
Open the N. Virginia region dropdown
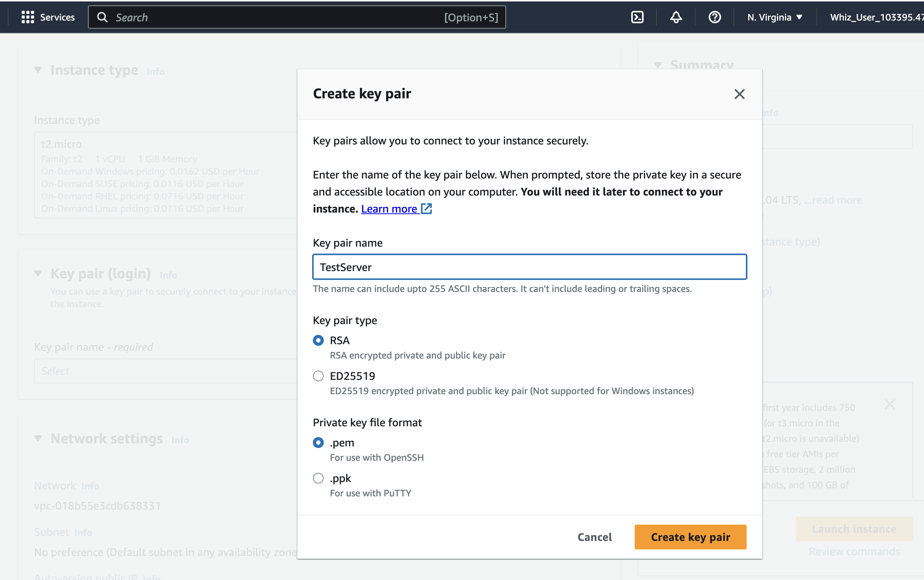pos(775,17)
